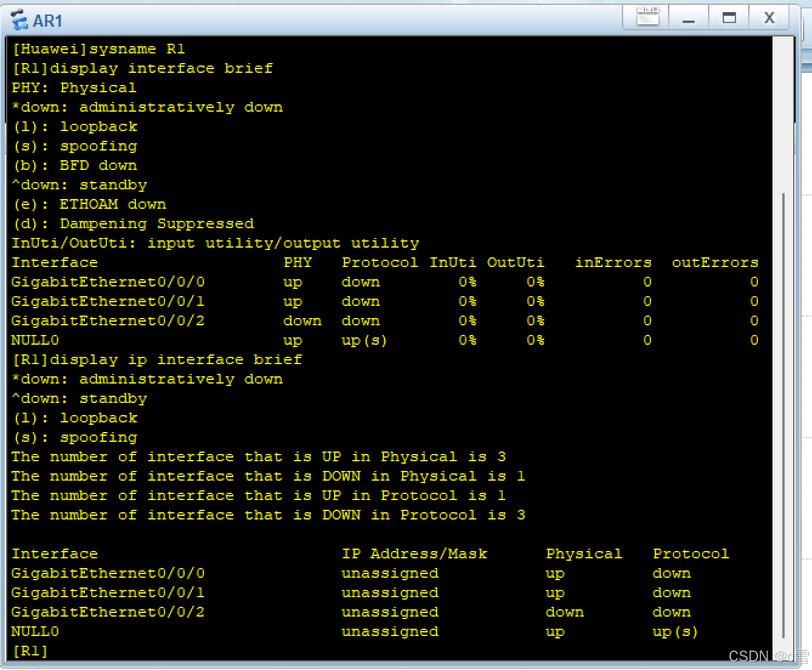This screenshot has height=670, width=812.
Task: Click the '[R1]display interface brief' command line
Action: (143, 69)
